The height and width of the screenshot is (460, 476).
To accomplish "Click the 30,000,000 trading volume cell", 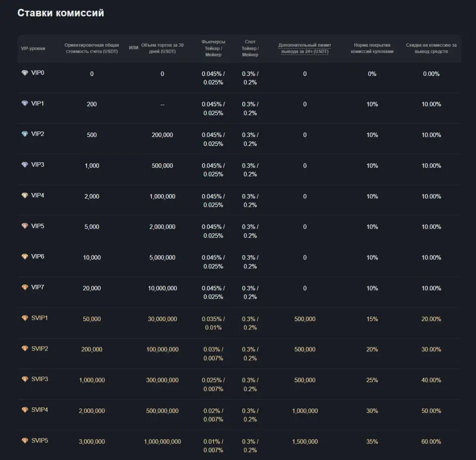I will 163,319.
